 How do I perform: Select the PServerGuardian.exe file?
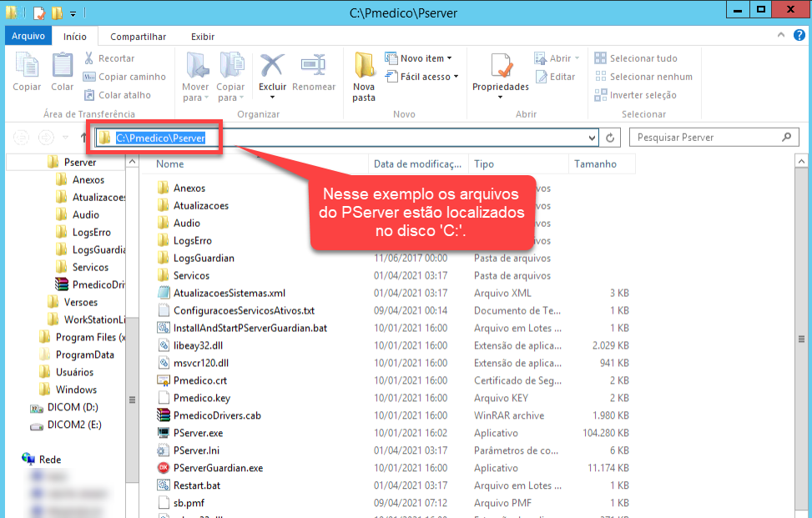(218, 468)
